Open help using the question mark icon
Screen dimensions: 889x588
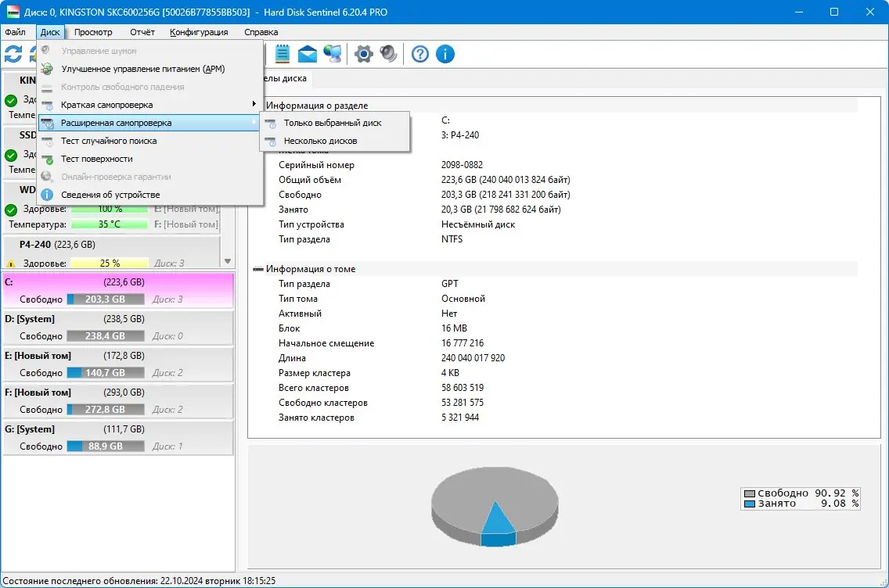[x=420, y=54]
